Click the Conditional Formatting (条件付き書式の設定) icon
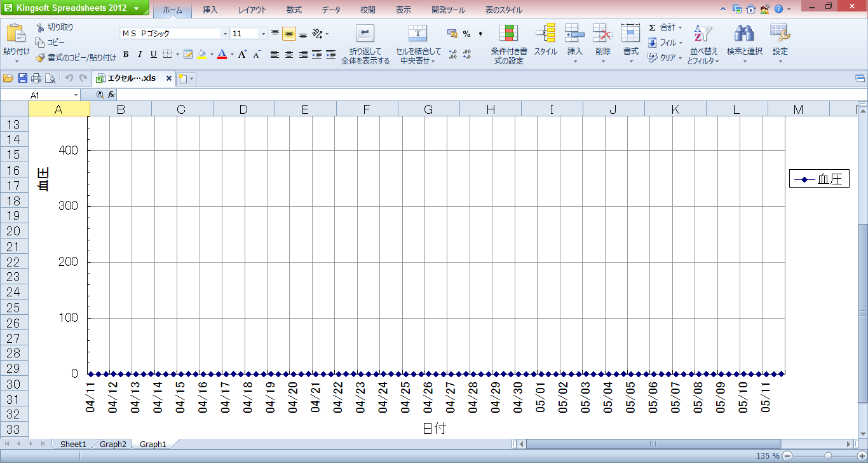This screenshot has height=463, width=868. click(508, 34)
